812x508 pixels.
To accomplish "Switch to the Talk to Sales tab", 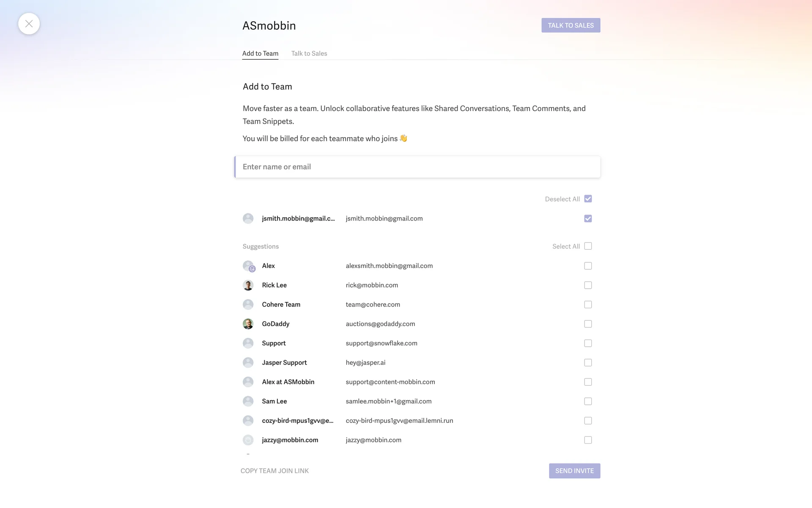I will coord(309,53).
